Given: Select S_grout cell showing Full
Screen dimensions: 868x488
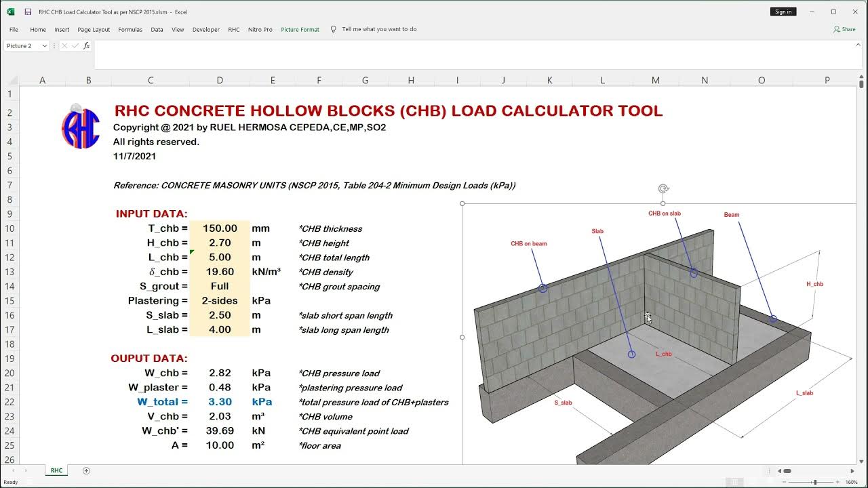Looking at the screenshot, I should 220,286.
